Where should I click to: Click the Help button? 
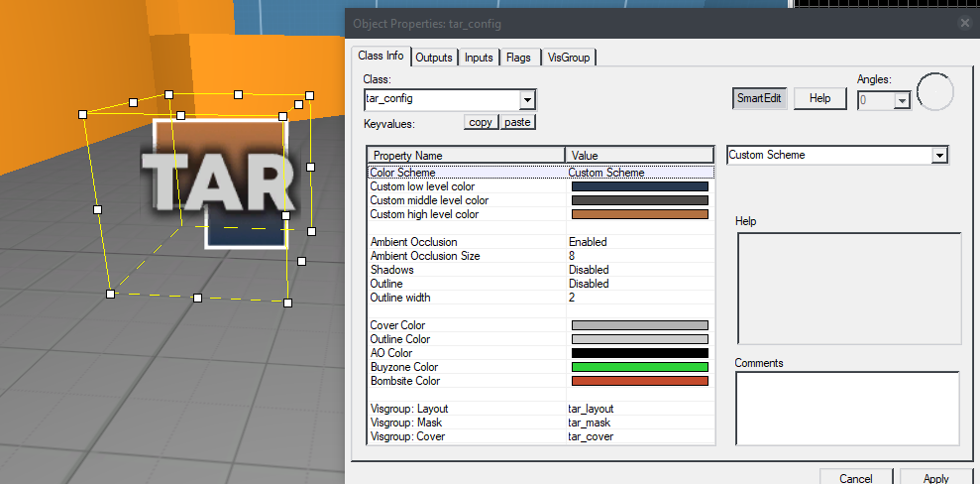coord(820,99)
